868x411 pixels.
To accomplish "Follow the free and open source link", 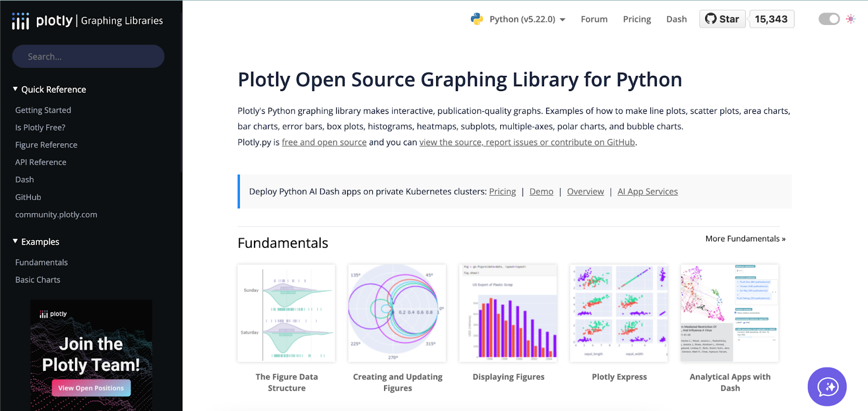I will click(324, 142).
